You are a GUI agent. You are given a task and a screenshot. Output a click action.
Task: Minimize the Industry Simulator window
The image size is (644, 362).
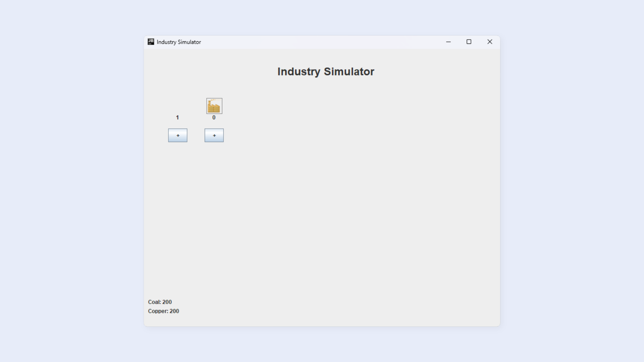(448, 42)
